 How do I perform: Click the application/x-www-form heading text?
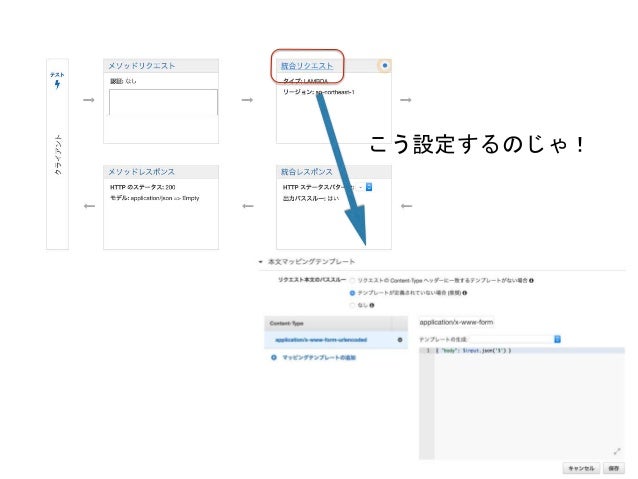click(456, 322)
